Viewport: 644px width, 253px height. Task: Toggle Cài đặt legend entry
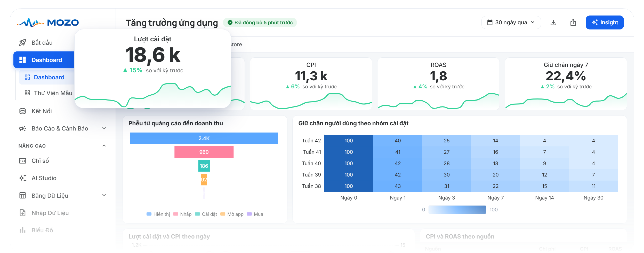[206, 214]
